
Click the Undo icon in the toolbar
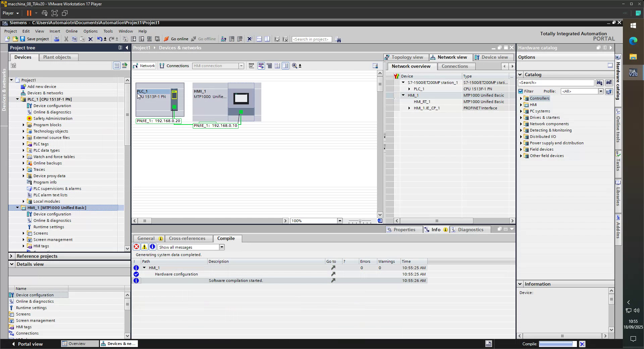(100, 39)
